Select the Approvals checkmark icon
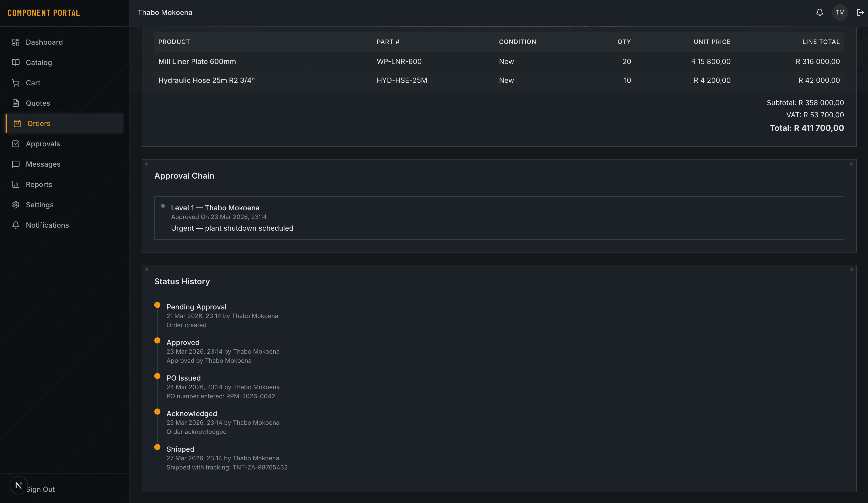Viewport: 868px width, 503px height. (16, 144)
